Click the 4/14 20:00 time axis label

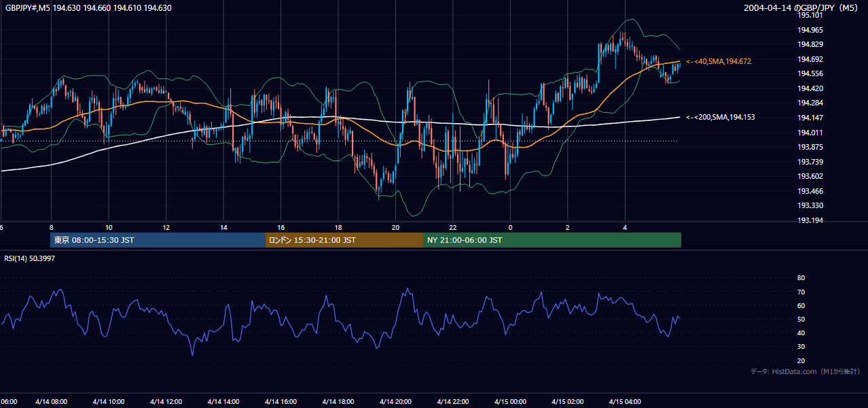click(x=395, y=401)
